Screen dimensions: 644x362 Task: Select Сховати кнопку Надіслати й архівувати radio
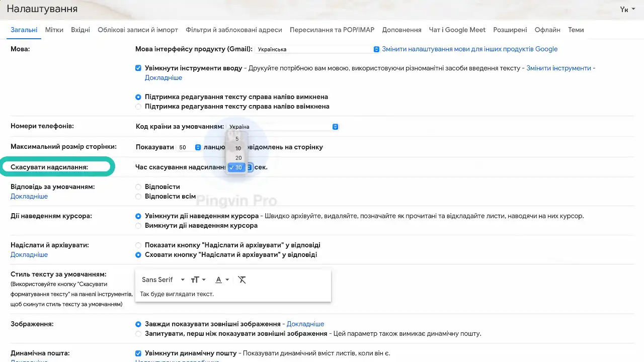(x=138, y=255)
